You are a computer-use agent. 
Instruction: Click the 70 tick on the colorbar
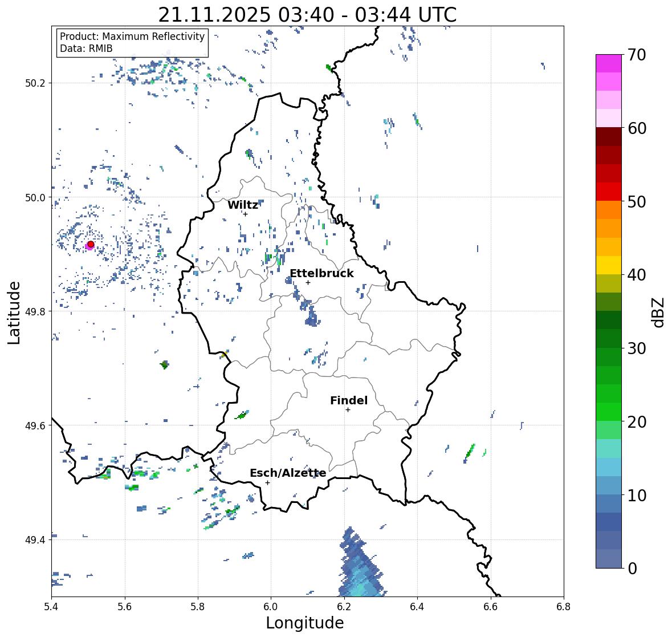pyautogui.click(x=637, y=55)
